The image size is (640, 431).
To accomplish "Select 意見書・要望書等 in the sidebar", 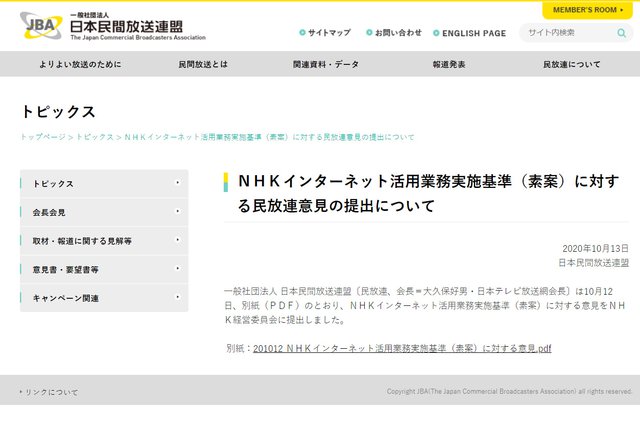I will (x=104, y=269).
